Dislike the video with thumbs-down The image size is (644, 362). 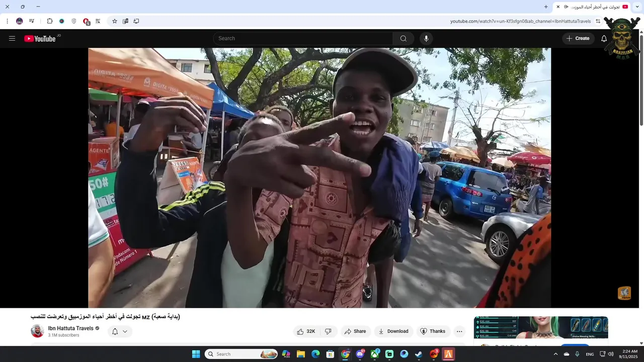click(x=328, y=331)
